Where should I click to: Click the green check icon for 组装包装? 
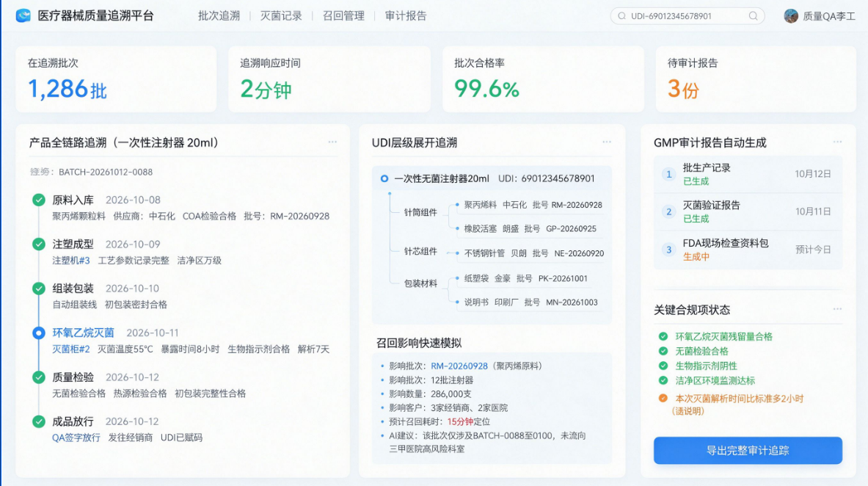tap(39, 289)
